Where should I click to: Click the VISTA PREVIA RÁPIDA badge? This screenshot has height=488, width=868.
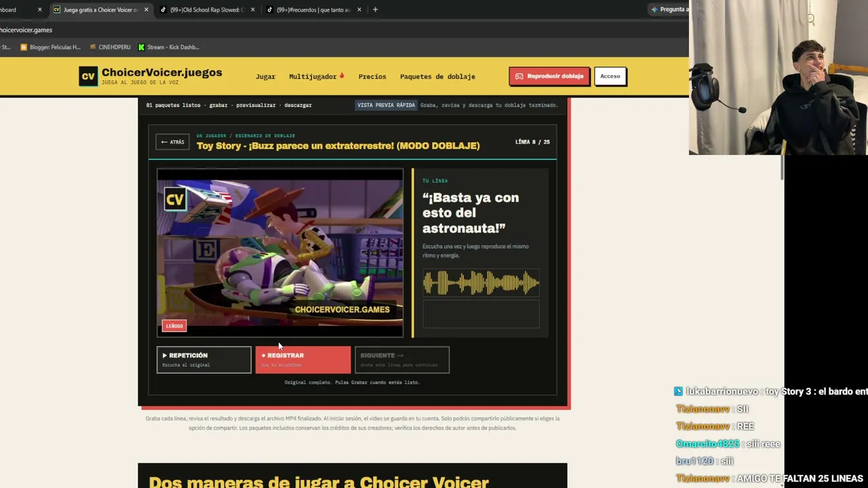coord(386,105)
